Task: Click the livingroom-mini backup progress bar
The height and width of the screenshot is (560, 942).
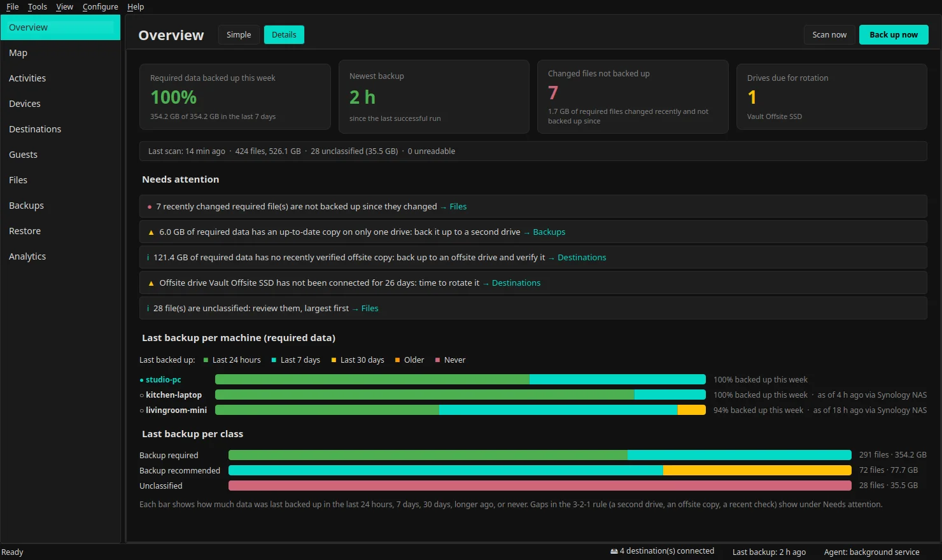Action: point(460,410)
